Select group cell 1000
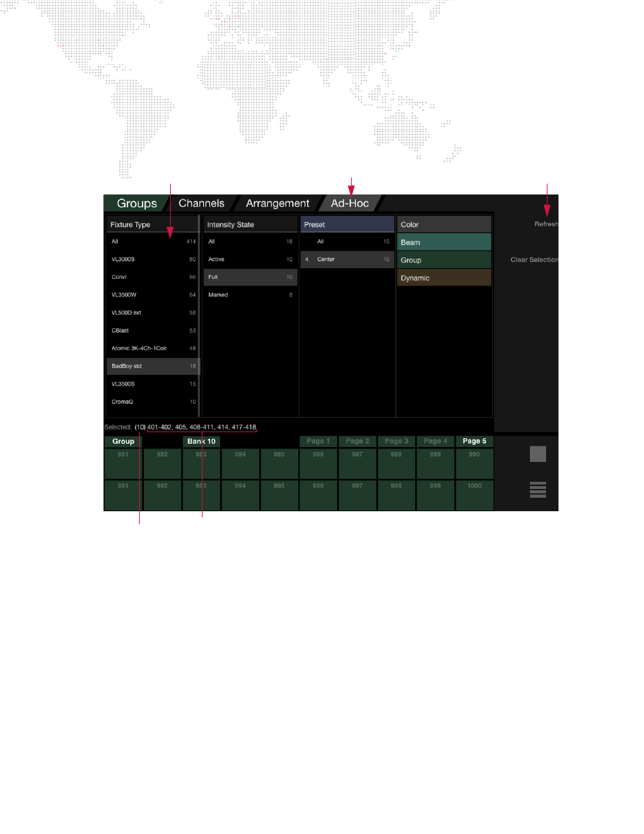 pyautogui.click(x=475, y=495)
